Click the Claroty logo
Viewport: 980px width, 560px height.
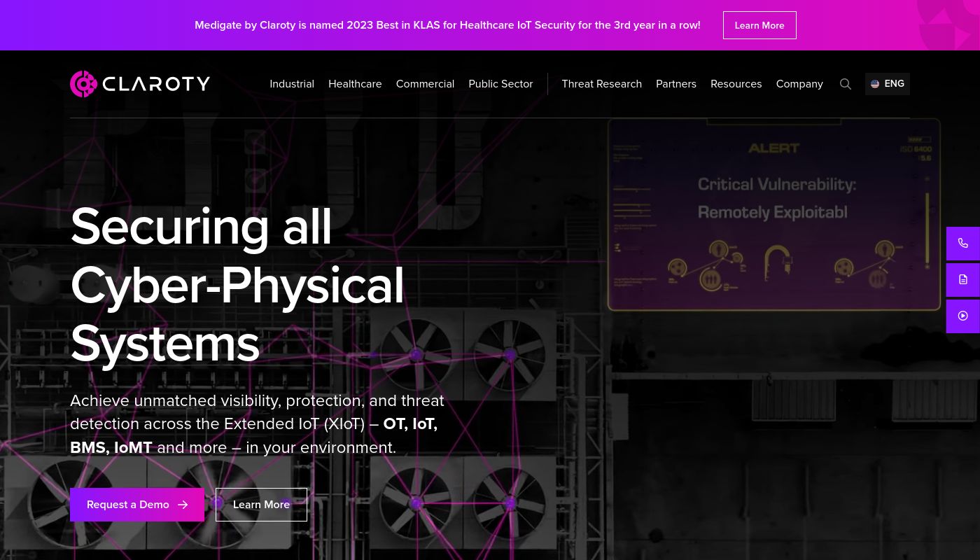[x=140, y=84]
